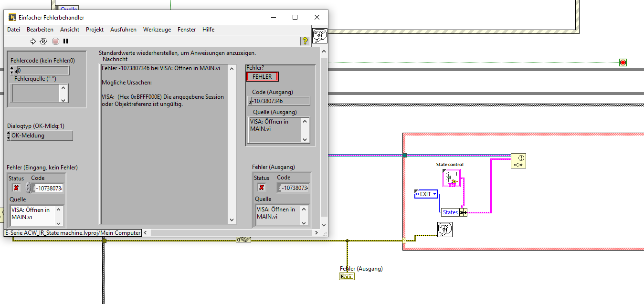The height and width of the screenshot is (304, 644).
Task: Toggle the Status X in Fehler (Eingang)
Action: pyautogui.click(x=16, y=188)
